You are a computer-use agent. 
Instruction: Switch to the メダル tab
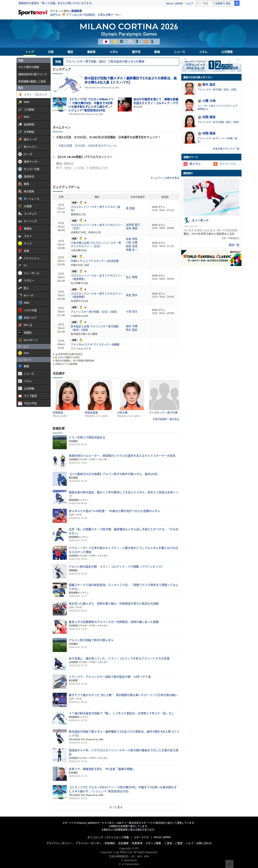pos(114,52)
